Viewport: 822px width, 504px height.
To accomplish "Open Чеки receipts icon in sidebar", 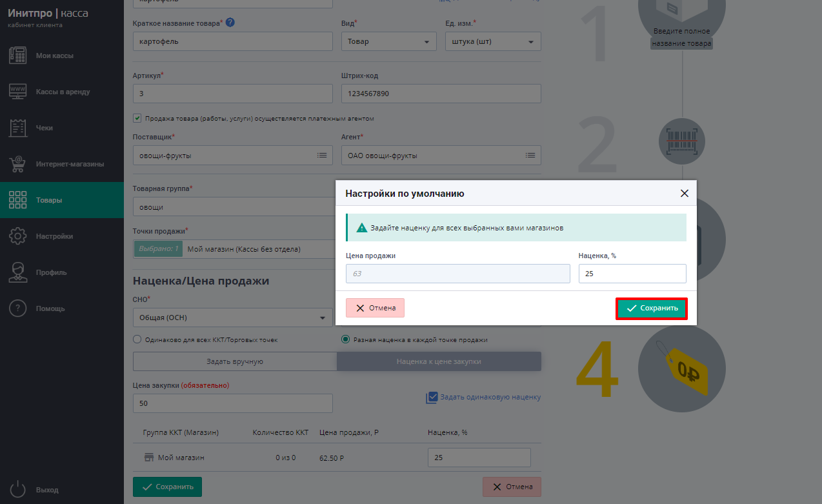I will click(18, 128).
